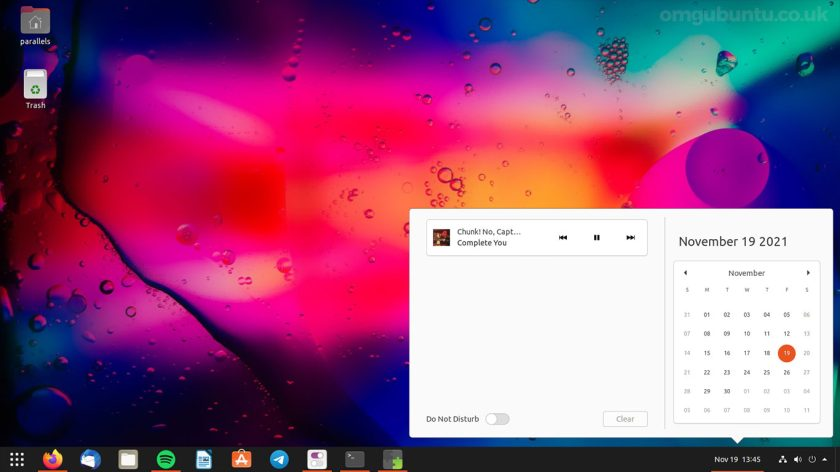Select November 17 in calendar
Viewport: 840px width, 472px height.
click(747, 353)
